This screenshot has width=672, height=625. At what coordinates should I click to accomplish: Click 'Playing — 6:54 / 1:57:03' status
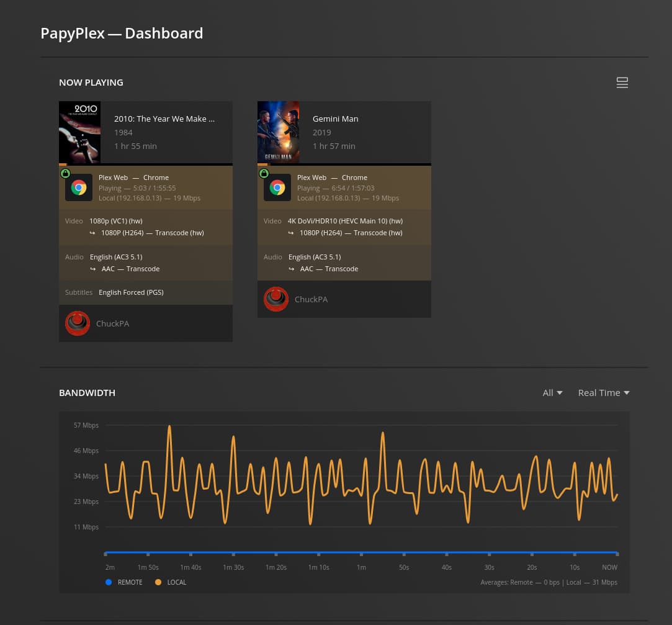click(x=336, y=188)
